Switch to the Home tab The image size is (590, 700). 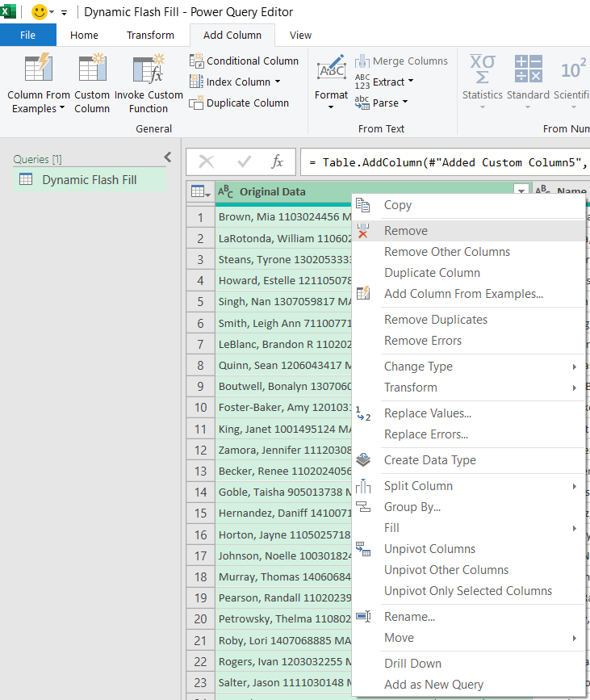(85, 35)
